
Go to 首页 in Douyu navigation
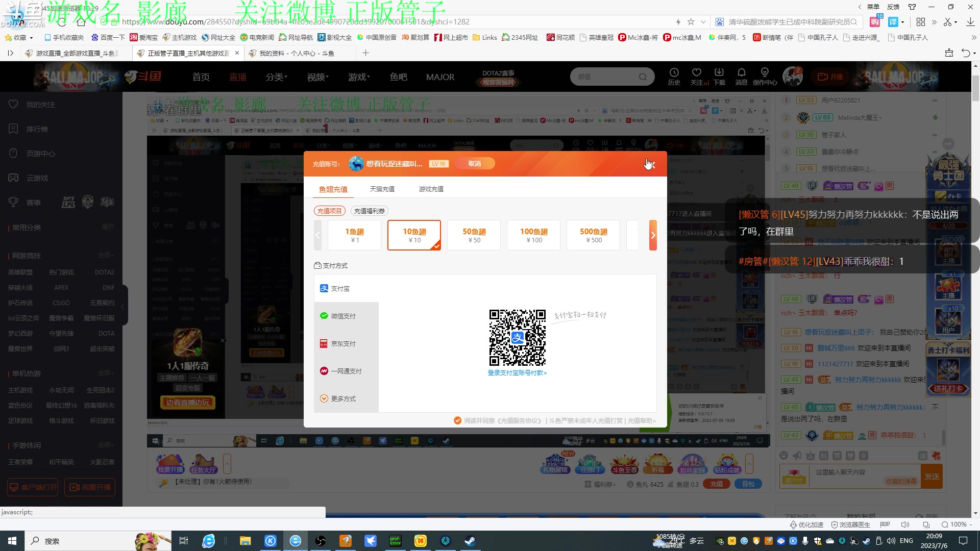pyautogui.click(x=201, y=77)
